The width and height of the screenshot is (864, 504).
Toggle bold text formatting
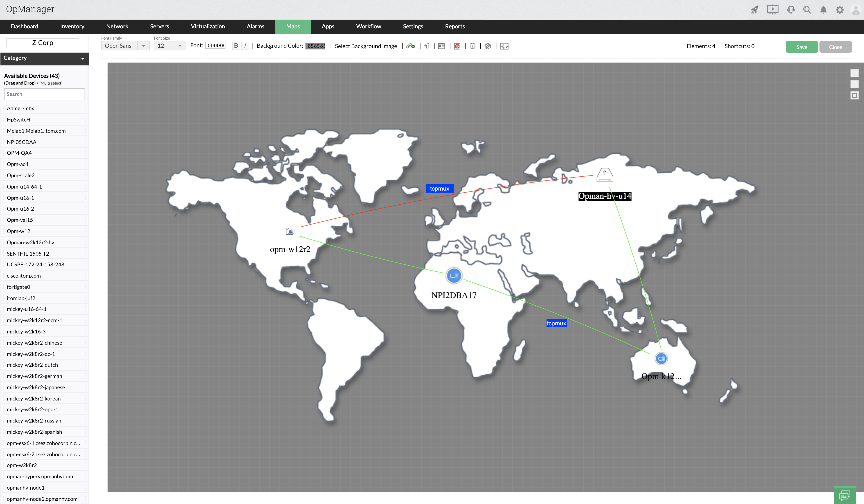click(236, 46)
